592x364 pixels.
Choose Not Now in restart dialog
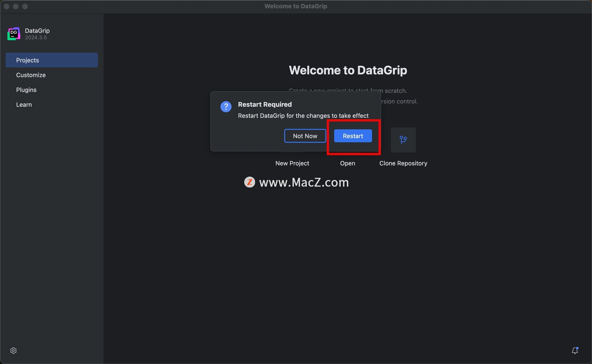click(x=305, y=136)
